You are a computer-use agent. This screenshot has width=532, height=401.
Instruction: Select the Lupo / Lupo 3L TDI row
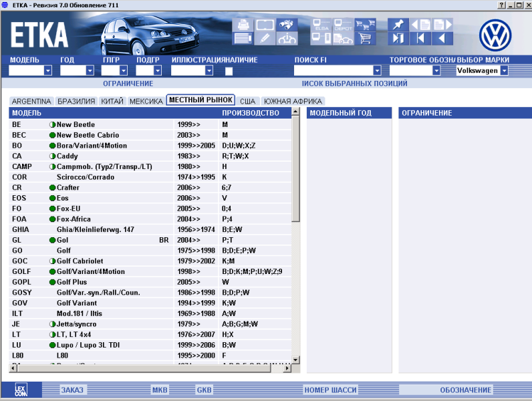click(x=150, y=345)
